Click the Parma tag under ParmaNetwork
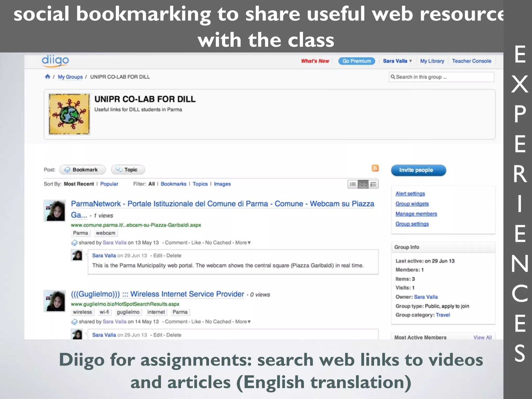The image size is (532, 399). pos(80,233)
